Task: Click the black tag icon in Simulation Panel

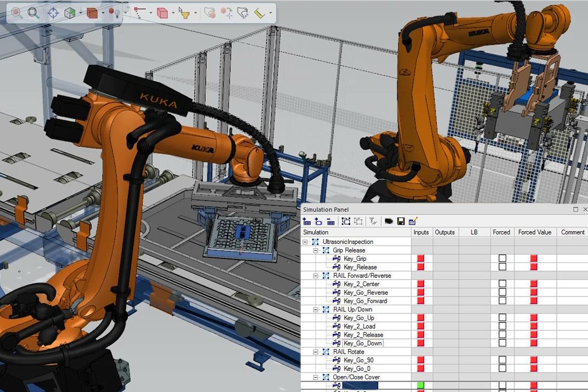Action: click(389, 221)
